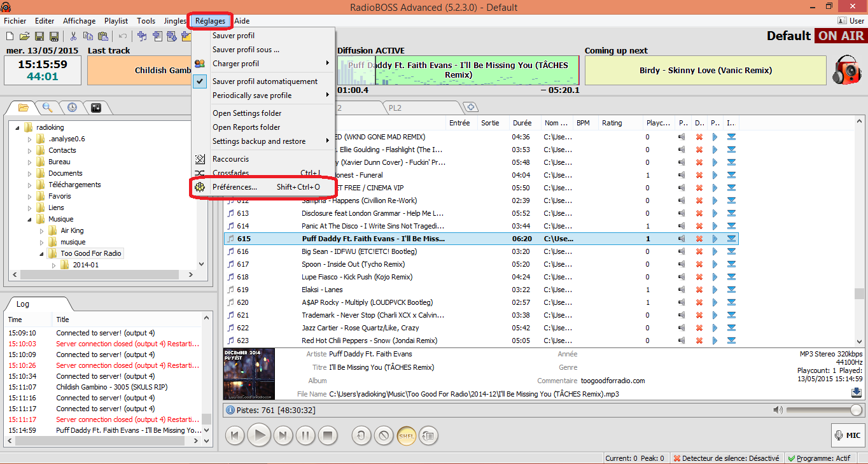Click the red delete icon for Big Sean track
The height and width of the screenshot is (464, 868).
click(699, 251)
